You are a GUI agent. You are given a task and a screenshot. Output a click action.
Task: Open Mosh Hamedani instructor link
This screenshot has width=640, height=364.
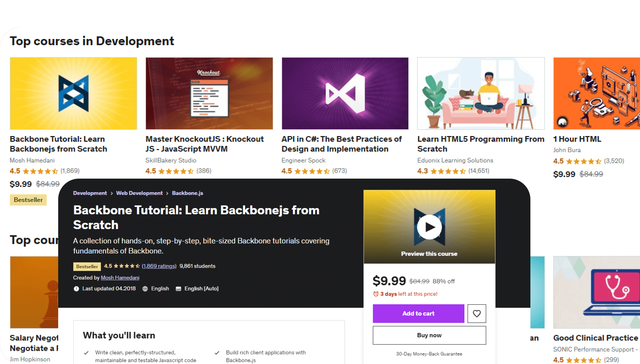point(120,278)
